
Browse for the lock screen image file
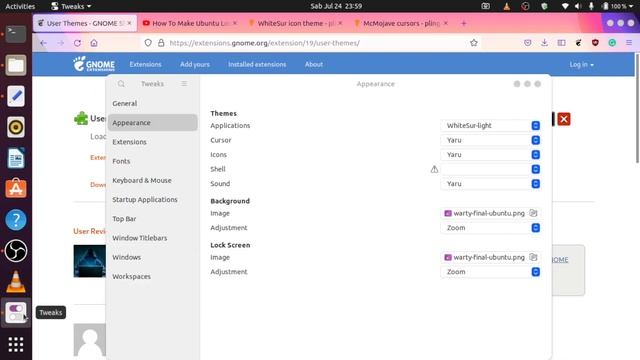[533, 257]
